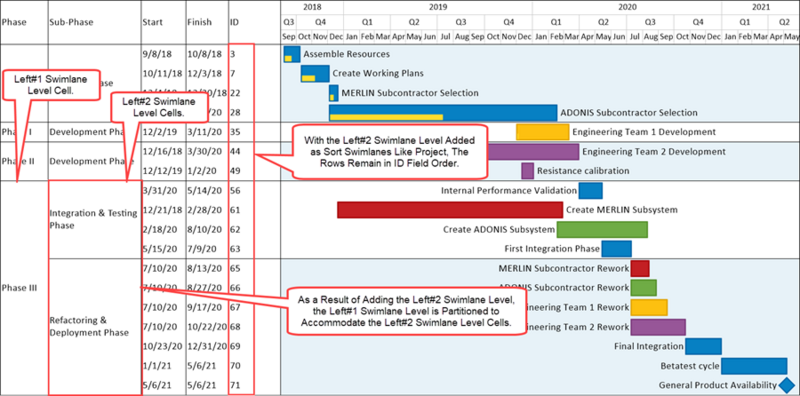
Task: Click the small purple Resistance calibration bar
Action: coord(528,171)
